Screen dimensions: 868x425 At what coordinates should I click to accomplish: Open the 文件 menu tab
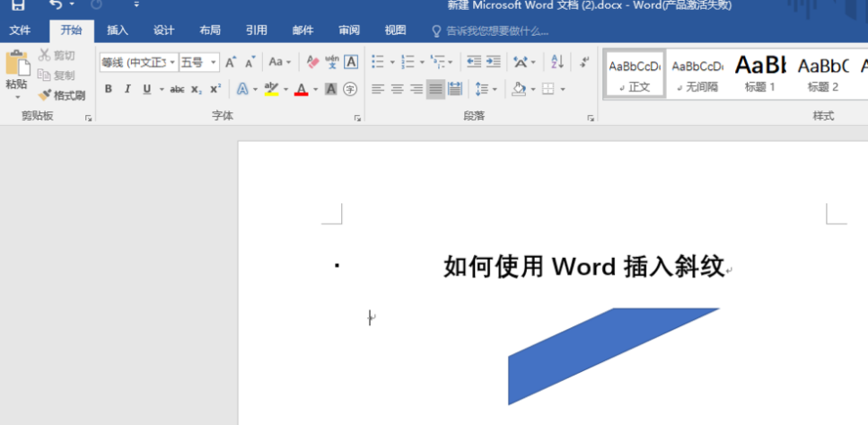point(20,31)
